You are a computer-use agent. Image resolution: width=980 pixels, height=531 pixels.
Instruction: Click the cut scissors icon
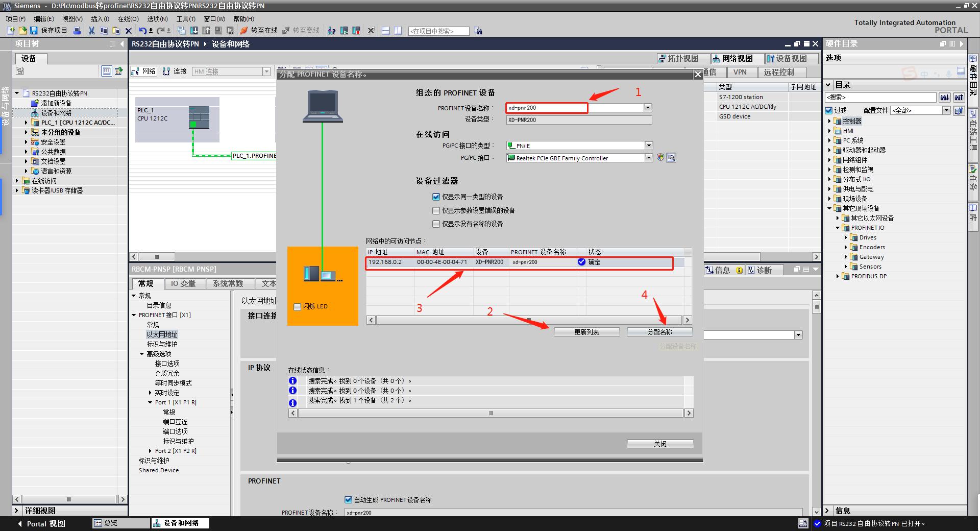(91, 31)
